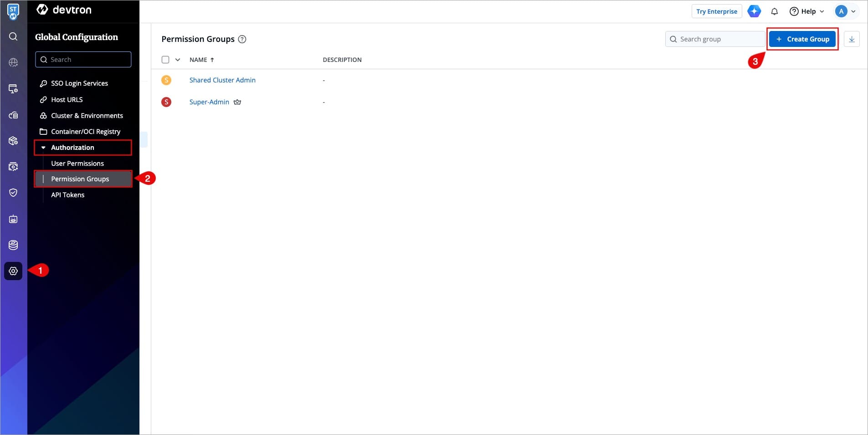Viewport: 868px width, 435px height.
Task: Open API Tokens menu item
Action: point(67,195)
